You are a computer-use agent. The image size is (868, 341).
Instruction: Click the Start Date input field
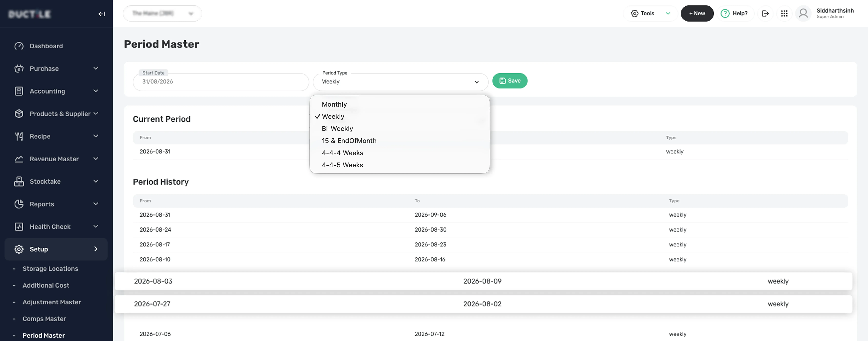pyautogui.click(x=221, y=82)
